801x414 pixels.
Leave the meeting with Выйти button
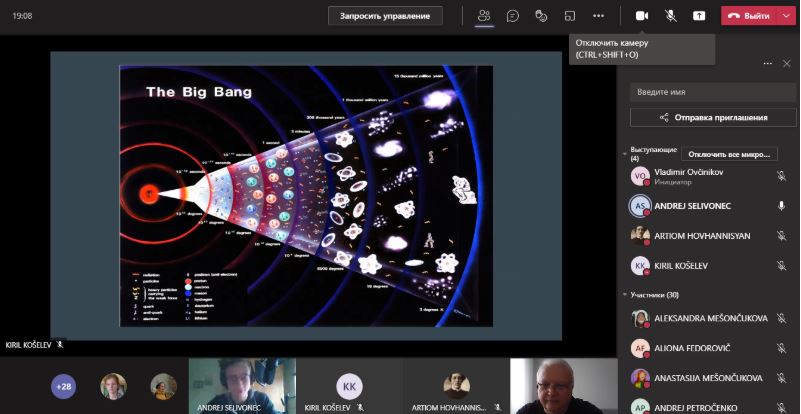[750, 16]
